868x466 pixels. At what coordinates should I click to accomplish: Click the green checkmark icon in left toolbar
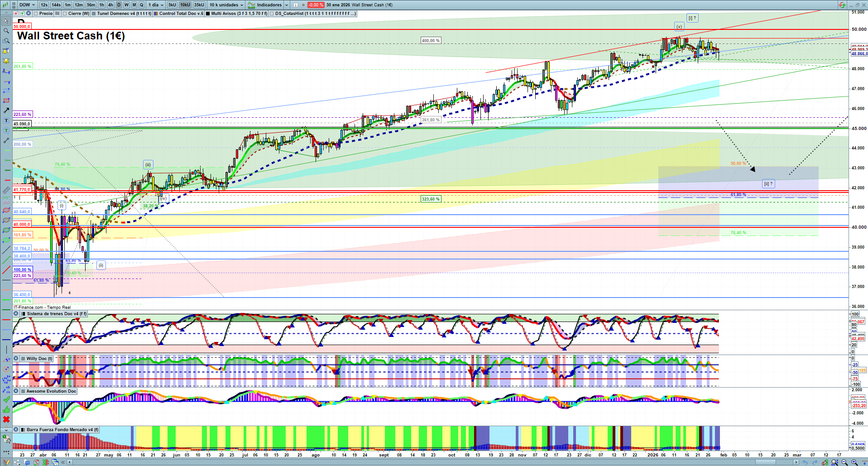tap(6, 399)
